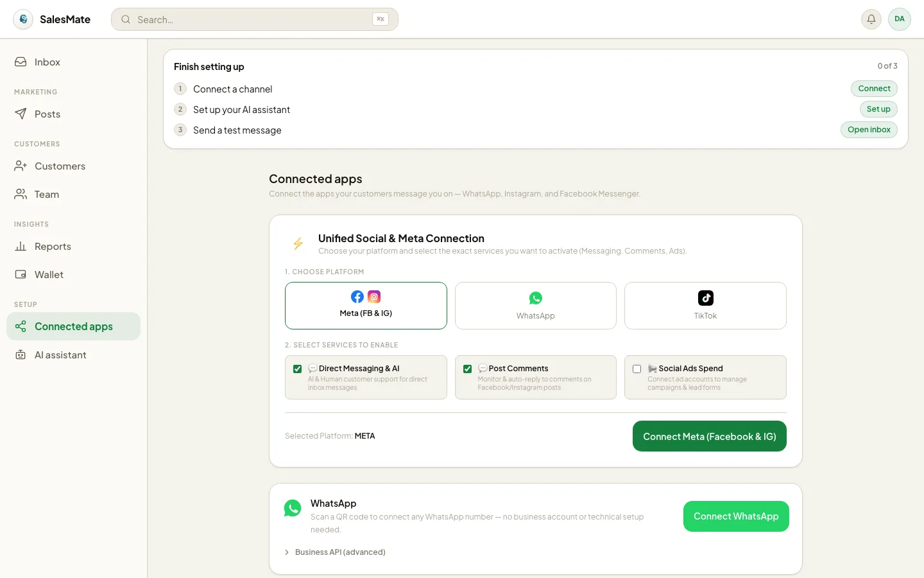Click the '0 of 3' progress text

coord(887,66)
